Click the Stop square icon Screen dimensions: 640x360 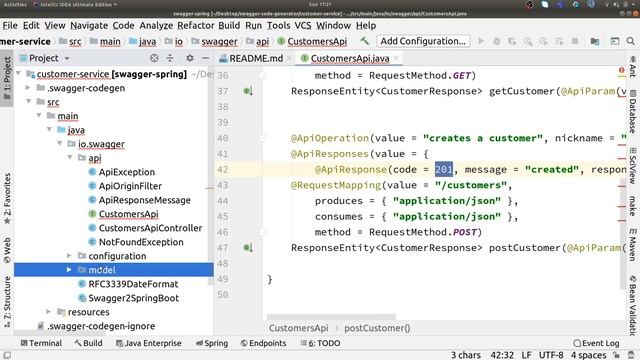tap(575, 41)
